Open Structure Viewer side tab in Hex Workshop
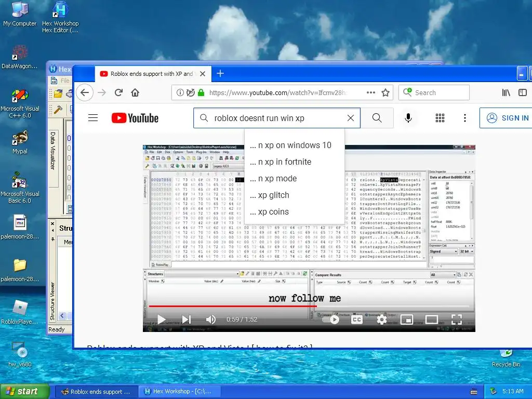This screenshot has height=399, width=532. [x=52, y=301]
